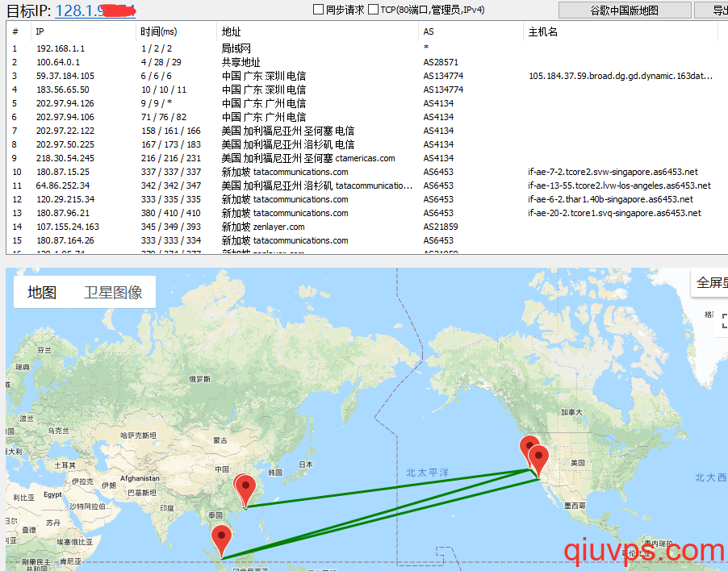The width and height of the screenshot is (728, 571).
Task: Click the time value 380 / 410 / 410
Action: click(x=171, y=213)
